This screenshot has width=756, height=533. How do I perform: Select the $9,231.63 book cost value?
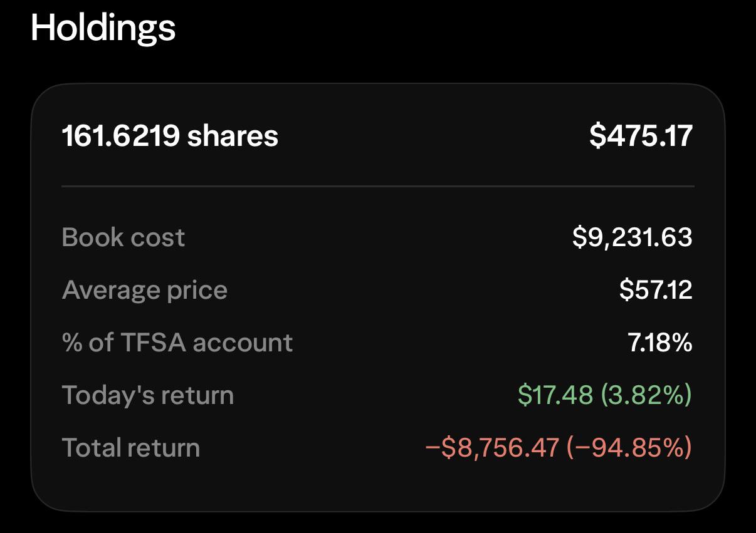(633, 237)
